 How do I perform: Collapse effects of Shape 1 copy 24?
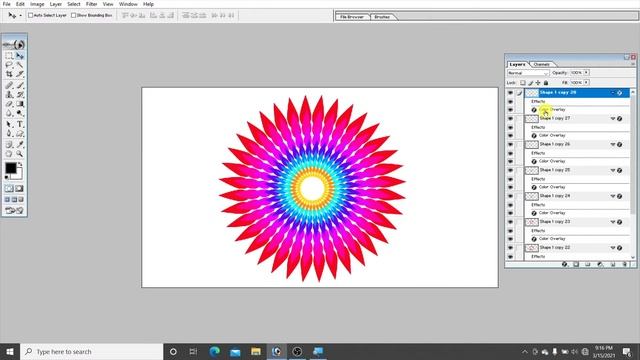point(613,196)
